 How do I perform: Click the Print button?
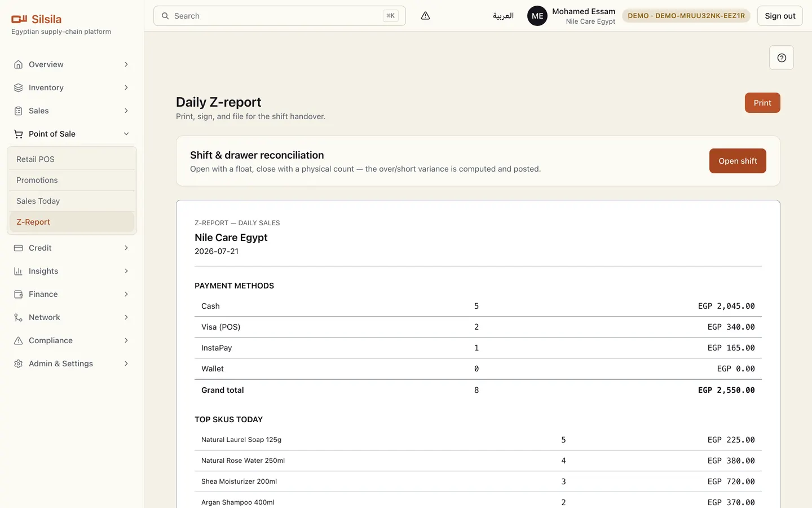(762, 103)
